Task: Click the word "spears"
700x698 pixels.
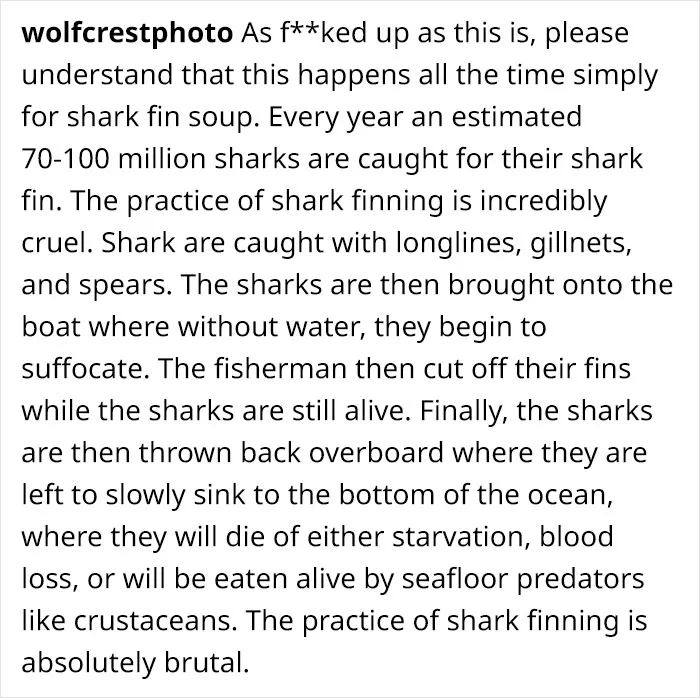Action: 123,286
